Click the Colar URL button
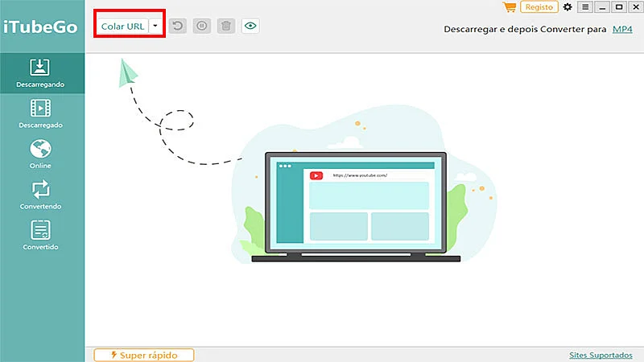Viewport: 644px width, 362px height. 122,26
